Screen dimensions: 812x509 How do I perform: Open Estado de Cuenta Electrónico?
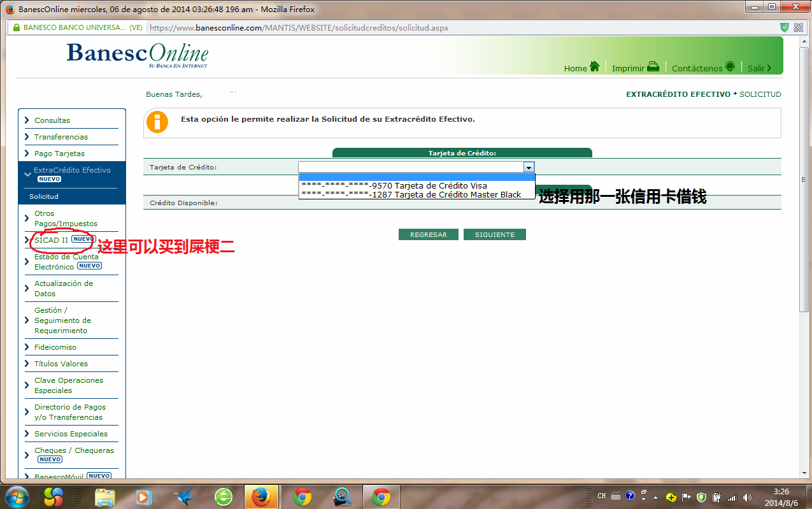point(66,262)
